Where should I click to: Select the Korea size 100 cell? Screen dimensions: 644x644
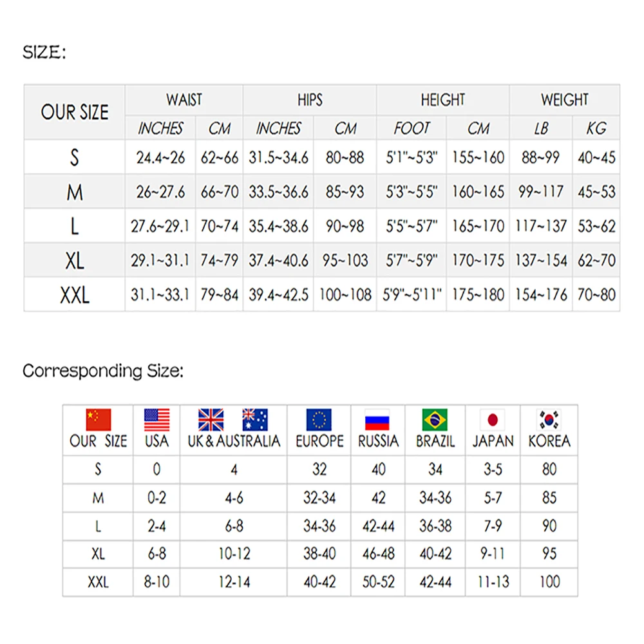tap(549, 582)
